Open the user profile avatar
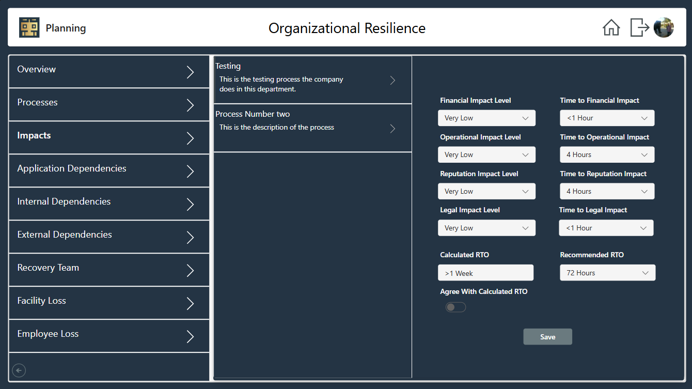Image resolution: width=692 pixels, height=389 pixels. (663, 27)
